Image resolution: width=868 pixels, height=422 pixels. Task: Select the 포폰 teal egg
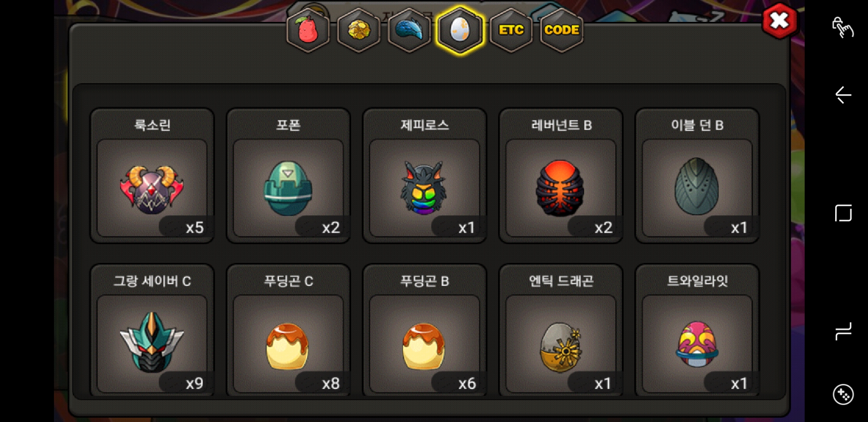tap(288, 176)
